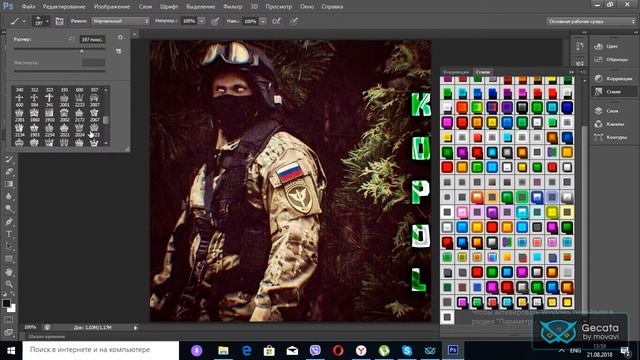
Task: Open the Файл menu
Action: (x=29, y=7)
